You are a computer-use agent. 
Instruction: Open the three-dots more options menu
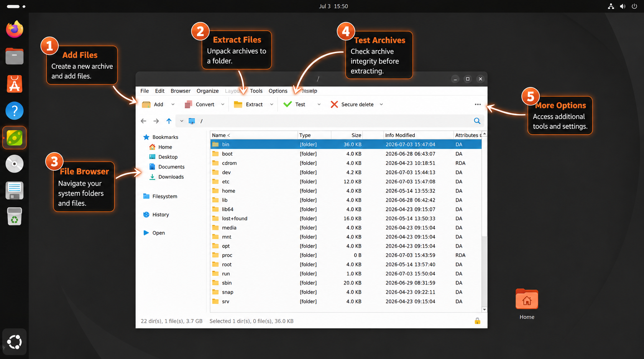click(x=478, y=104)
